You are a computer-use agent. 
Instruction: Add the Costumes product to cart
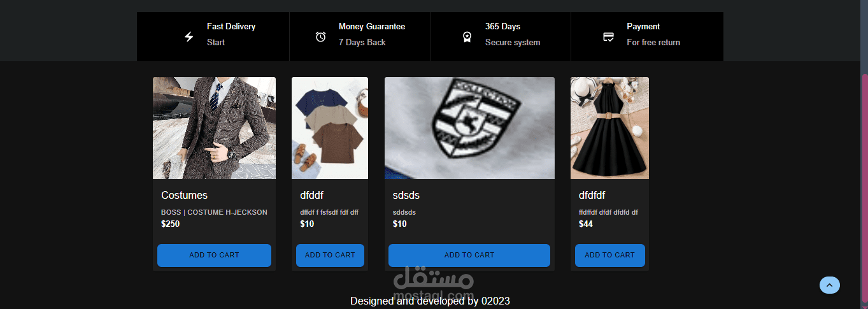(x=214, y=255)
